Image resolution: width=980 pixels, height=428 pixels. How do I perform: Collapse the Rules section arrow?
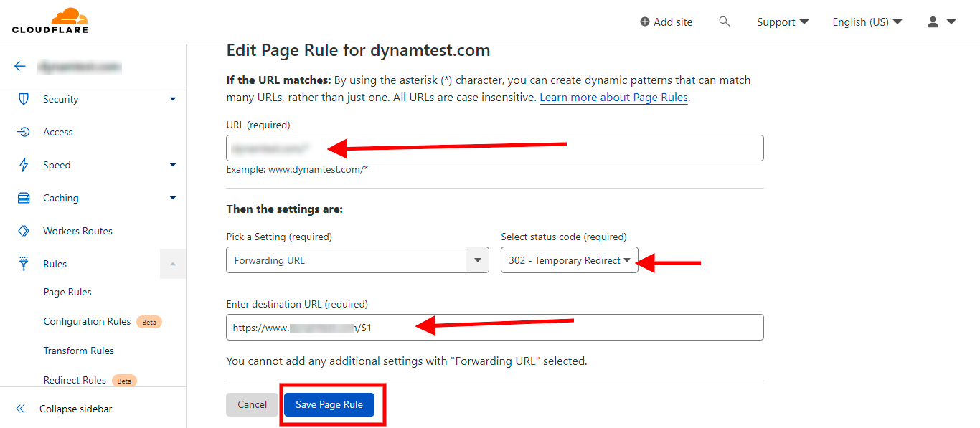pyautogui.click(x=172, y=264)
